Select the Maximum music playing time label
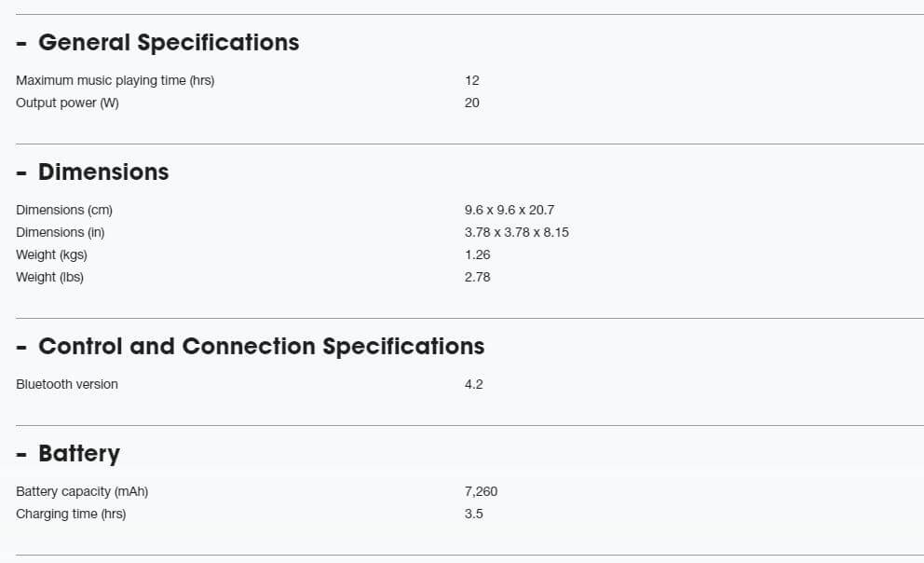 pos(115,81)
